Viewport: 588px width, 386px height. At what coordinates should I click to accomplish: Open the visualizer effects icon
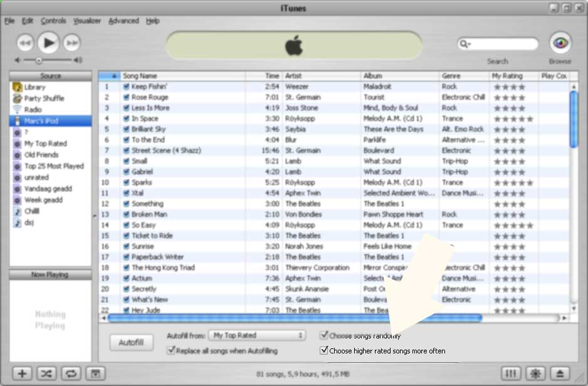tap(535, 373)
